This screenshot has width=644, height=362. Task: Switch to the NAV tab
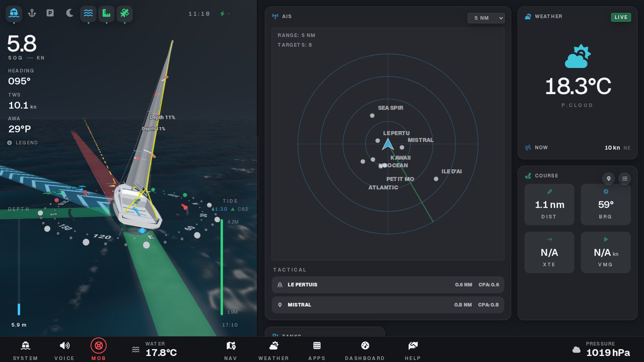pyautogui.click(x=231, y=350)
